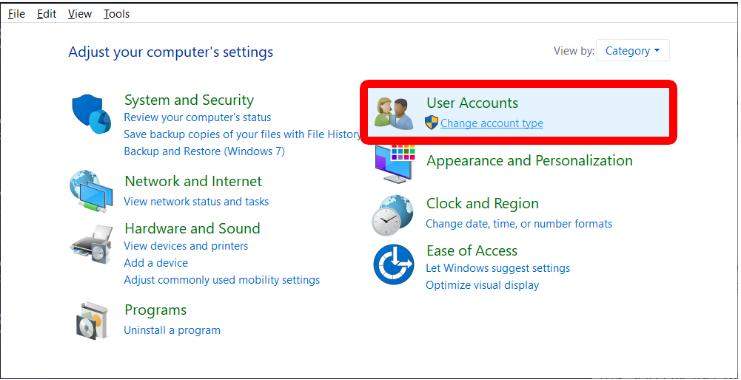Open Uninstall a program link
The height and width of the screenshot is (380, 741).
172,330
